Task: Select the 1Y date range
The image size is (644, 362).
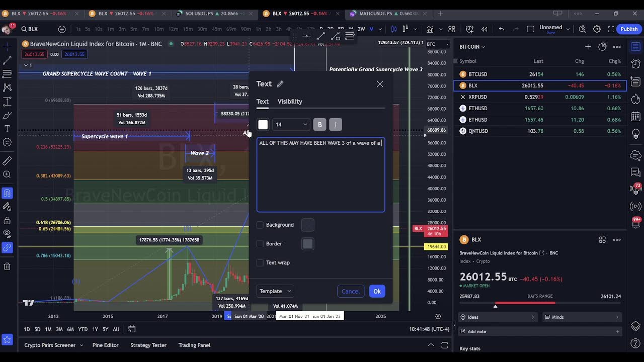Action: click(x=95, y=329)
